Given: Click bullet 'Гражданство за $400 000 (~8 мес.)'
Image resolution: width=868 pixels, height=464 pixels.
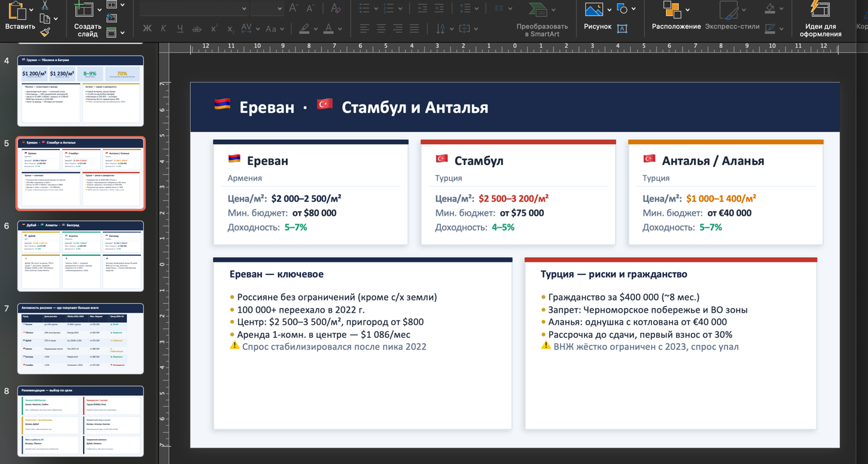Looking at the screenshot, I should (624, 297).
